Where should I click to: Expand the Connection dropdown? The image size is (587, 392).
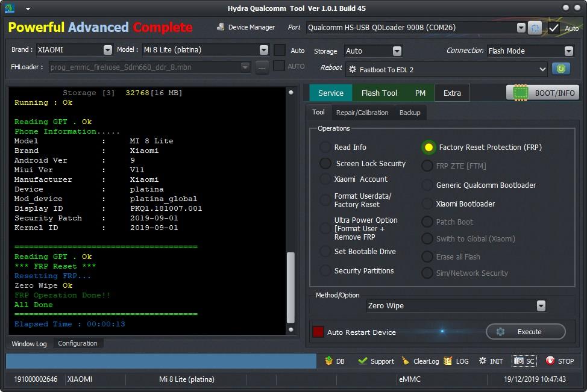pos(569,51)
